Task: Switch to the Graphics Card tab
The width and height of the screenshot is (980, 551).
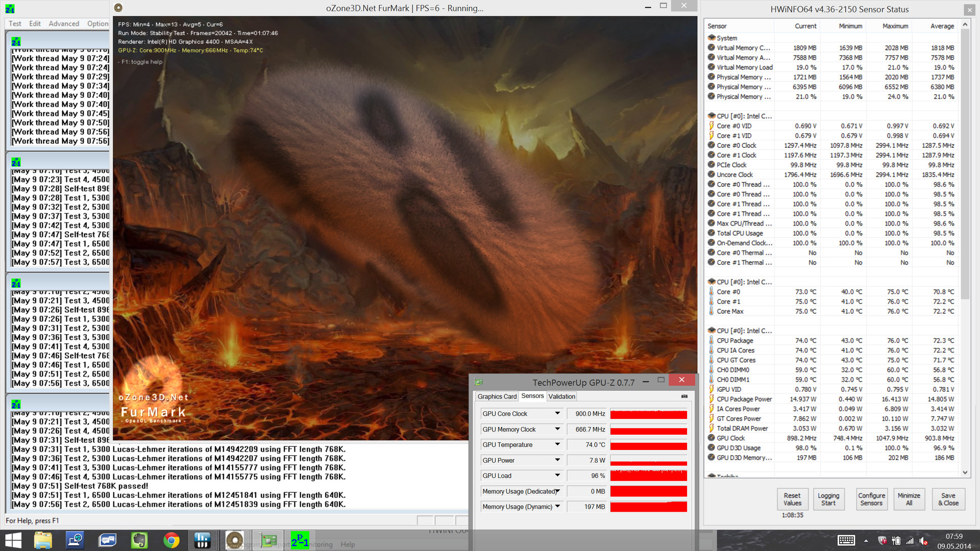Action: (497, 396)
